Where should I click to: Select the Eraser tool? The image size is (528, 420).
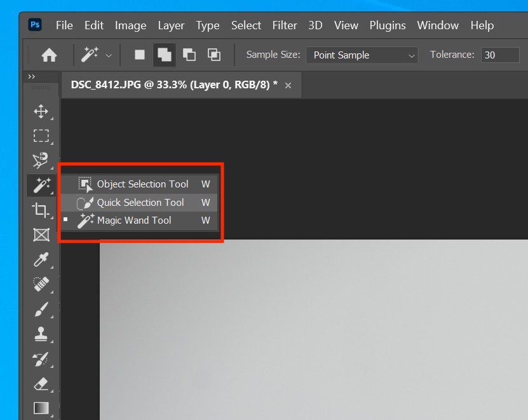tap(41, 384)
